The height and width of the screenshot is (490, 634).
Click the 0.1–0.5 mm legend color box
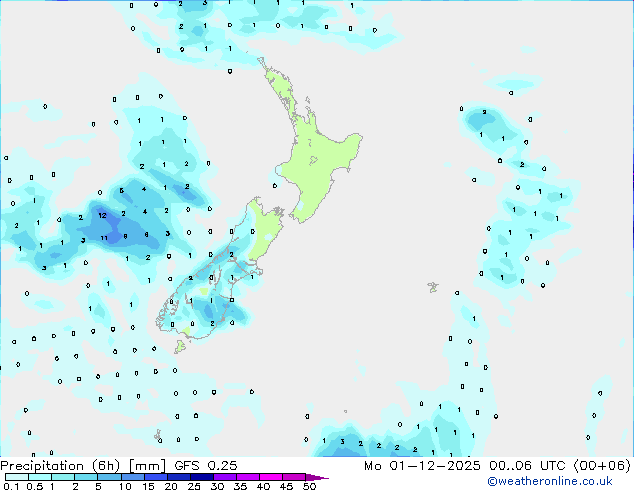point(17,477)
